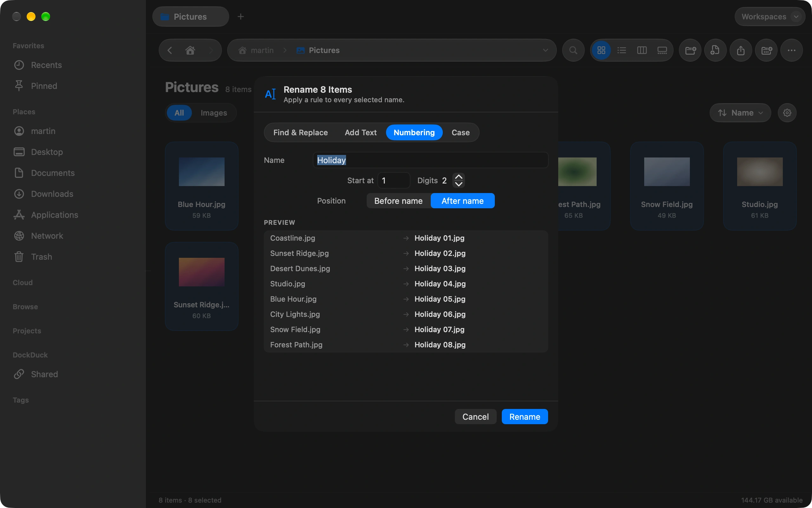
Task: Click the new file toolbar icon
Action: [715, 50]
